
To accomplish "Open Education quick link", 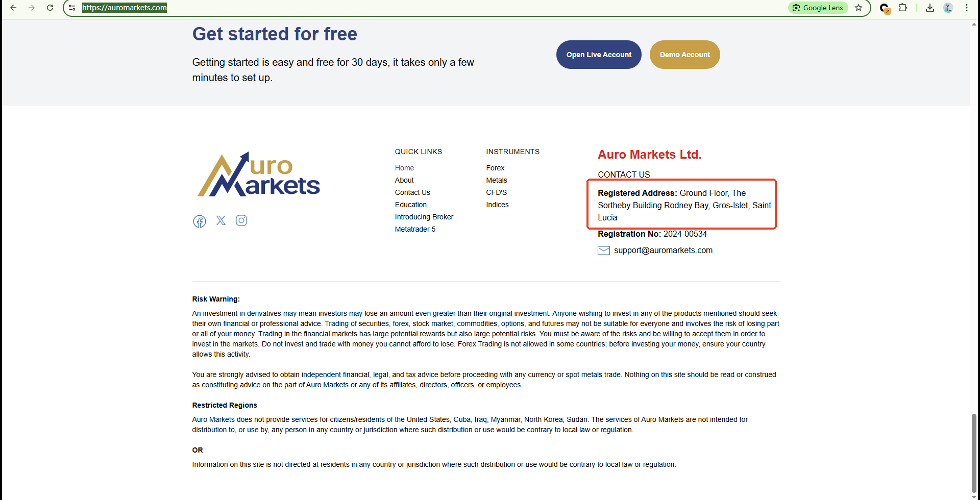I will [x=411, y=205].
